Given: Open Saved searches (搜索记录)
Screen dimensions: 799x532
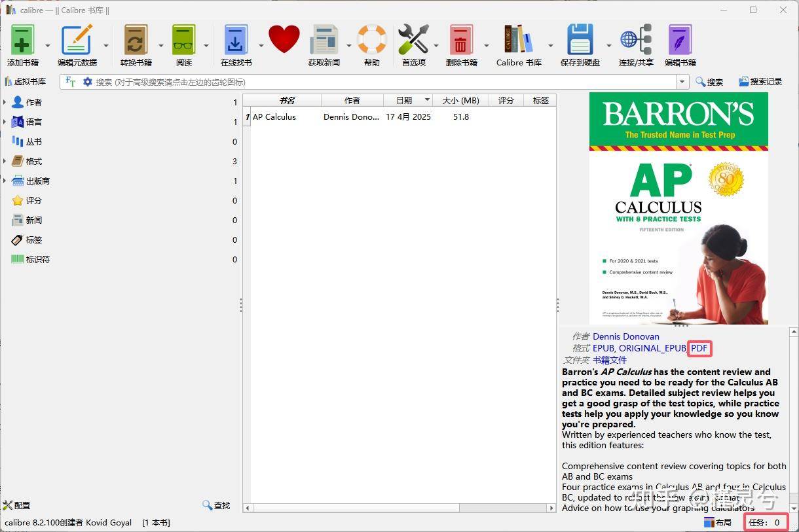Looking at the screenshot, I should [760, 82].
